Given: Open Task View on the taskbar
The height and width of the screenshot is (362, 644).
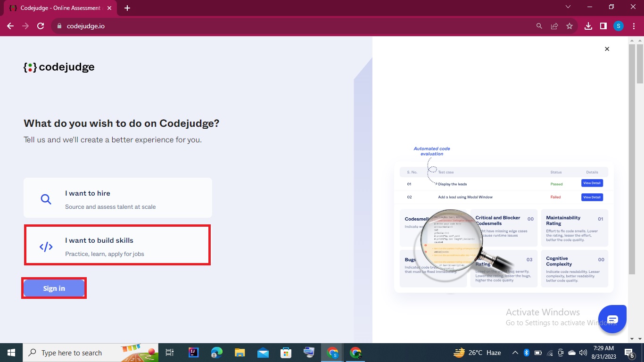Looking at the screenshot, I should click(x=170, y=353).
